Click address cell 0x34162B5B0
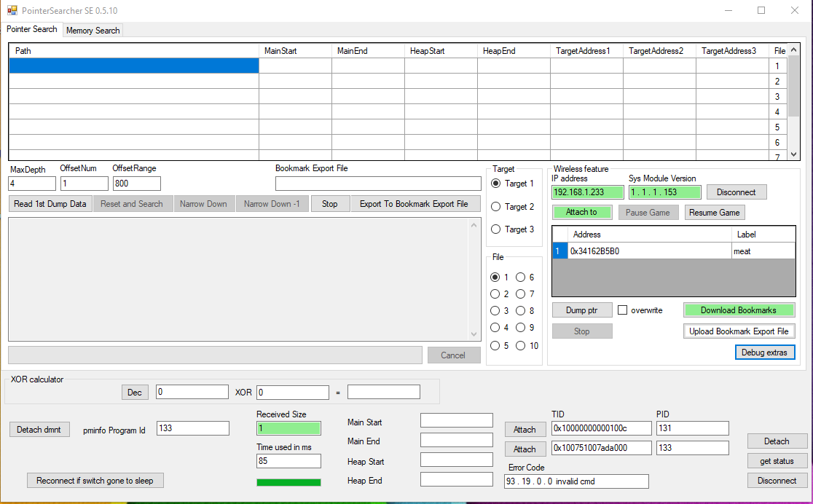This screenshot has width=813, height=504. pos(650,251)
